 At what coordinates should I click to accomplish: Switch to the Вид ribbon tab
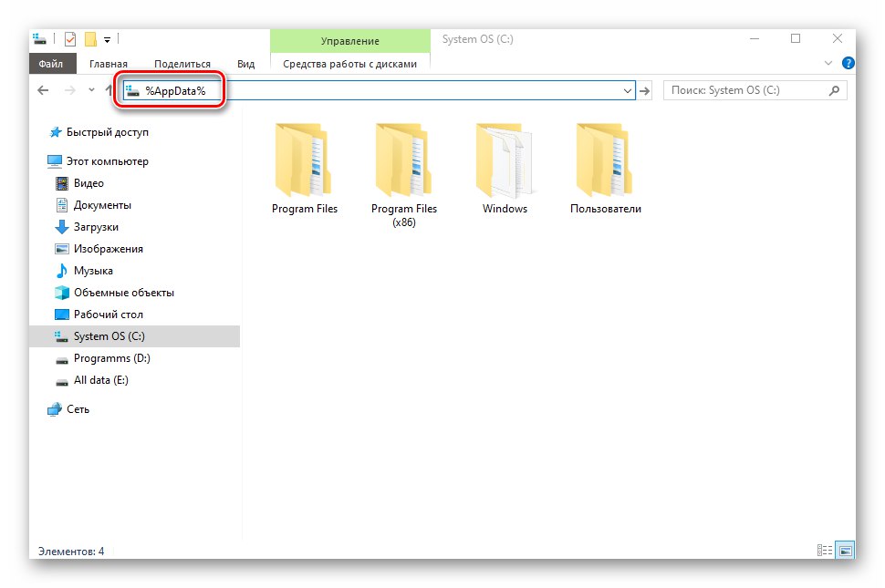[x=245, y=64]
